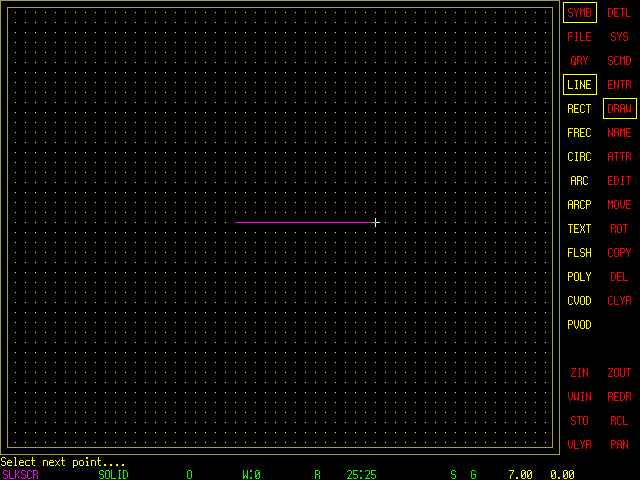Choose the FREC filled rectangle command

[579, 133]
